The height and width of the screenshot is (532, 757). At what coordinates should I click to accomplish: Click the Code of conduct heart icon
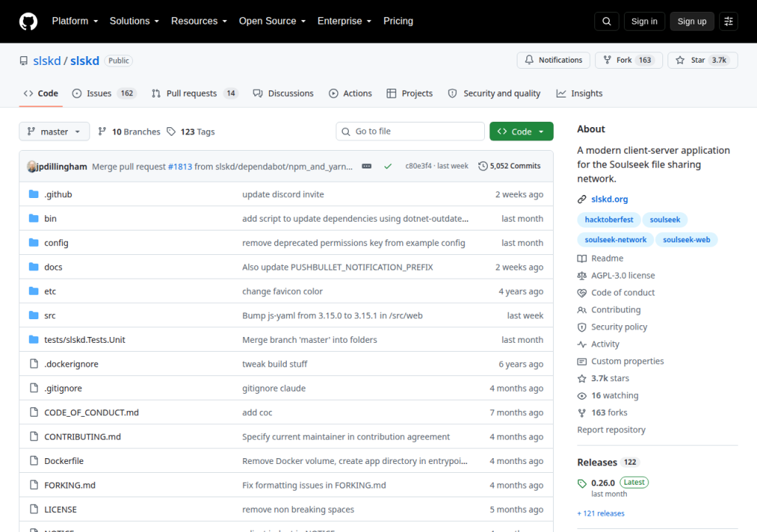pos(582,293)
